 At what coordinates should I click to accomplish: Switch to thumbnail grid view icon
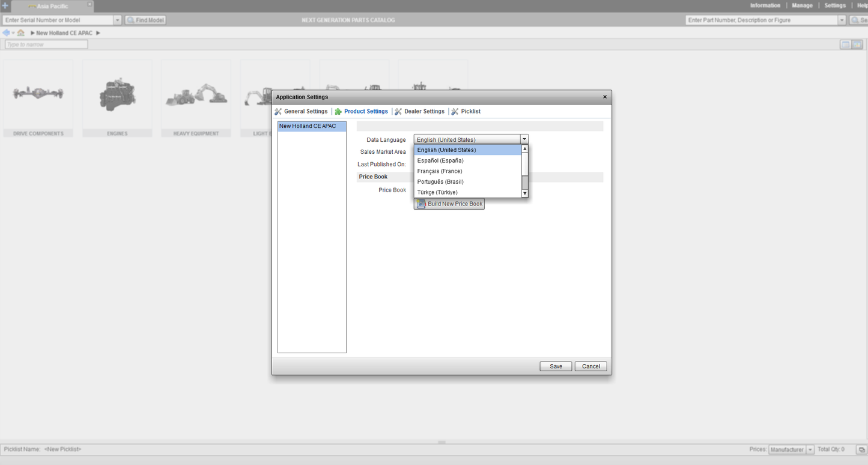(857, 44)
